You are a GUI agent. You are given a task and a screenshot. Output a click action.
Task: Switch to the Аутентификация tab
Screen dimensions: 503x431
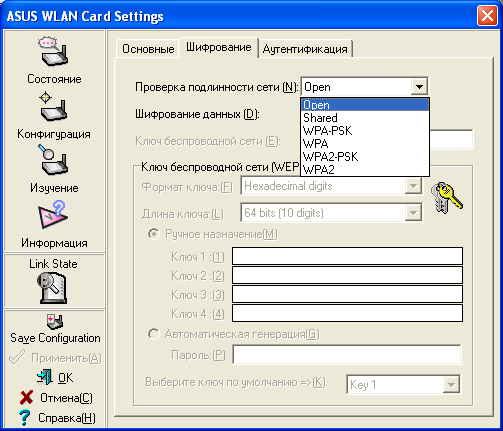coord(305,49)
